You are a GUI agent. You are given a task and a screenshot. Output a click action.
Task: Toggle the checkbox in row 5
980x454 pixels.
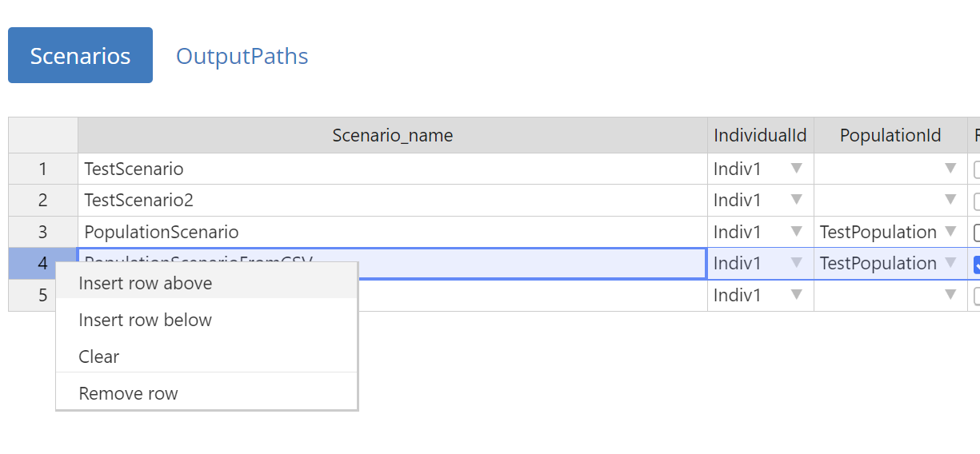click(x=976, y=296)
